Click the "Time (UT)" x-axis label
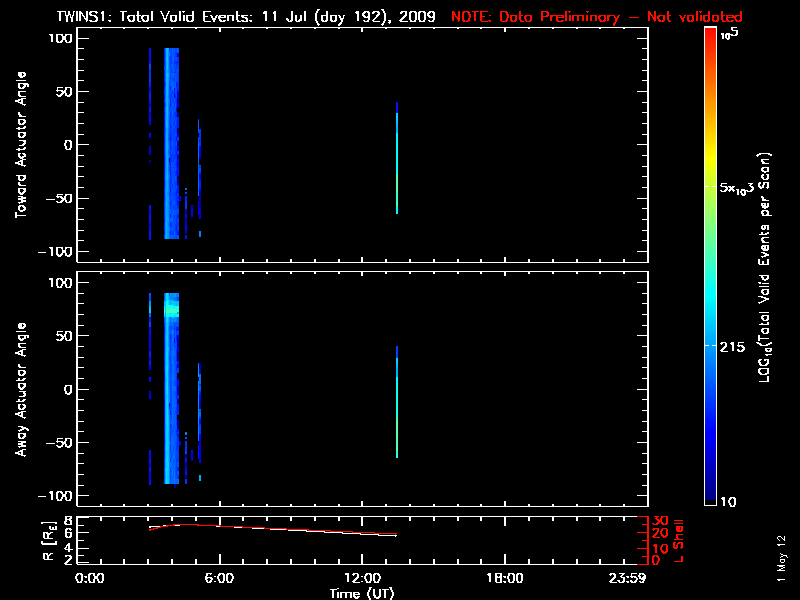800x600 pixels. (x=363, y=593)
